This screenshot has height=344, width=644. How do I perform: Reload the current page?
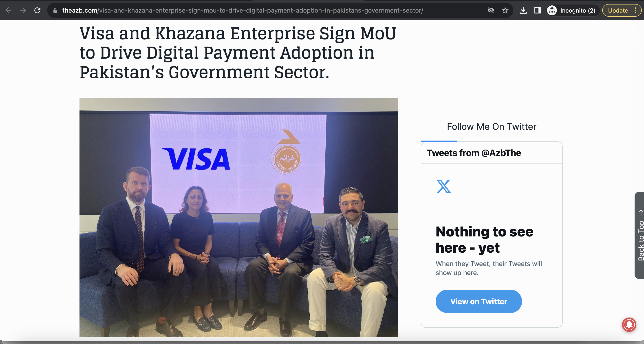pos(37,10)
